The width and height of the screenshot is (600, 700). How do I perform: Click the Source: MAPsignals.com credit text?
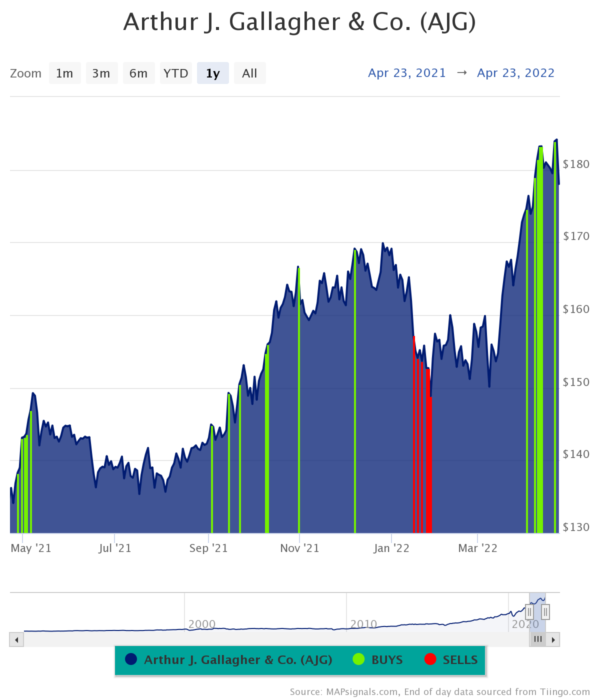click(440, 692)
